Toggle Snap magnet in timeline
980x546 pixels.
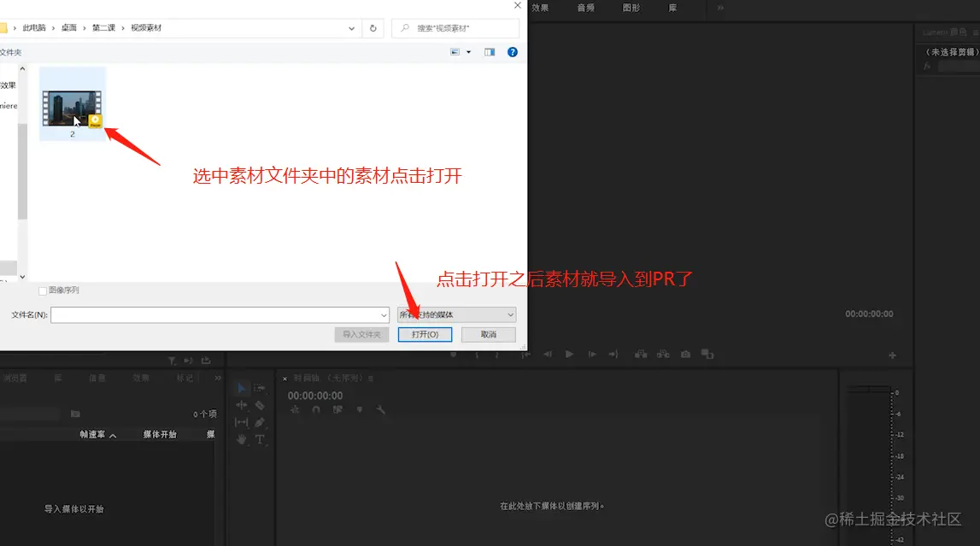pos(316,410)
